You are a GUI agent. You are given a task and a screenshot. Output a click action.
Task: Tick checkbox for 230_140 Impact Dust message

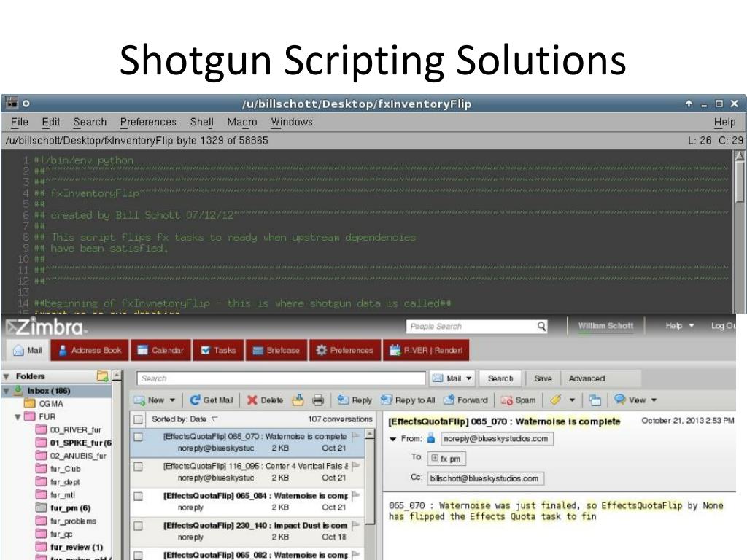138,526
